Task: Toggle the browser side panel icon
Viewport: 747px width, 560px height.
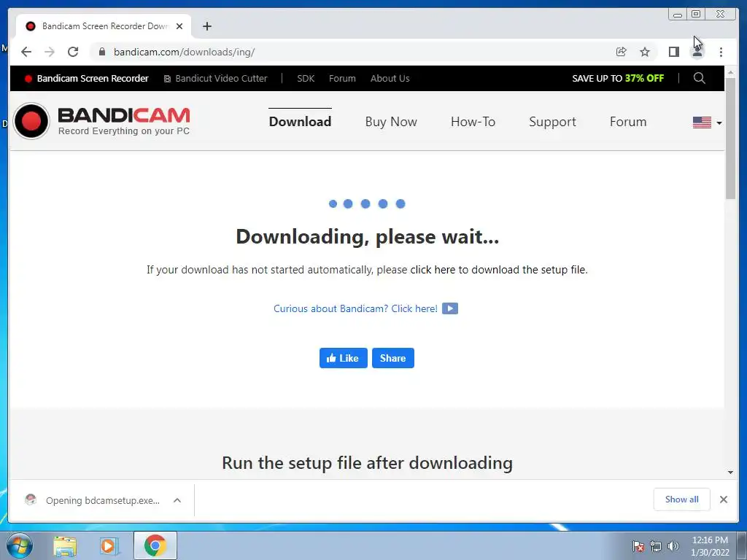Action: pos(673,52)
